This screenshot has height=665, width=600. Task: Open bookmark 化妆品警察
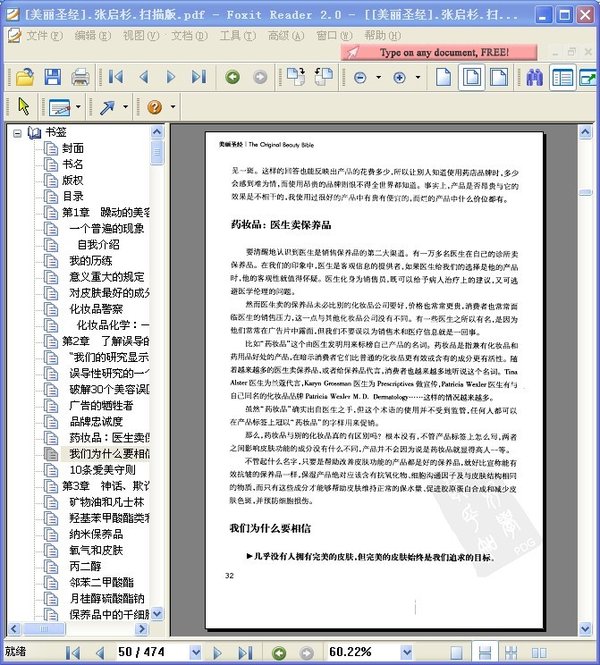click(x=96, y=309)
